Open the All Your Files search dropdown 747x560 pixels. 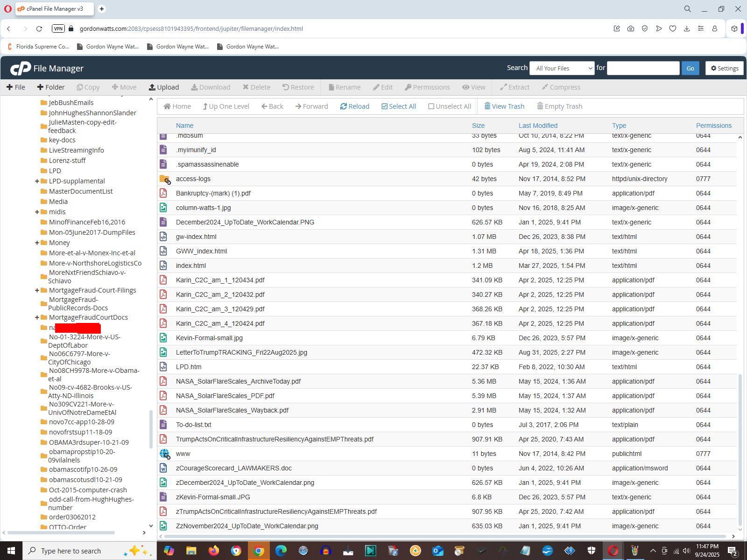(562, 68)
